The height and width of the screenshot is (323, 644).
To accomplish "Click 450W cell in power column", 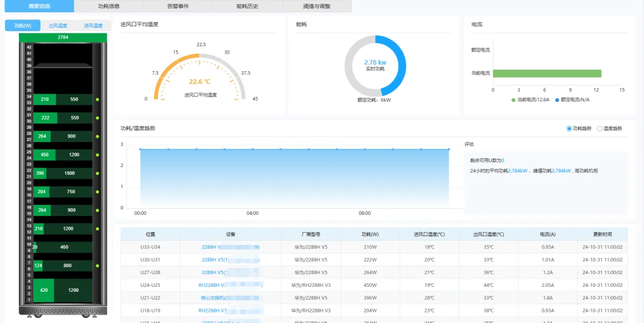I will click(370, 285).
